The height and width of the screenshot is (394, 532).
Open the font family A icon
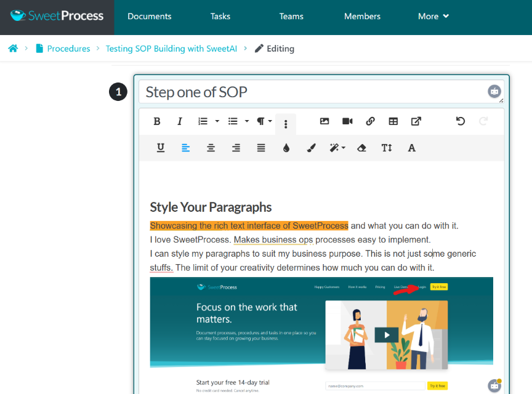point(411,148)
